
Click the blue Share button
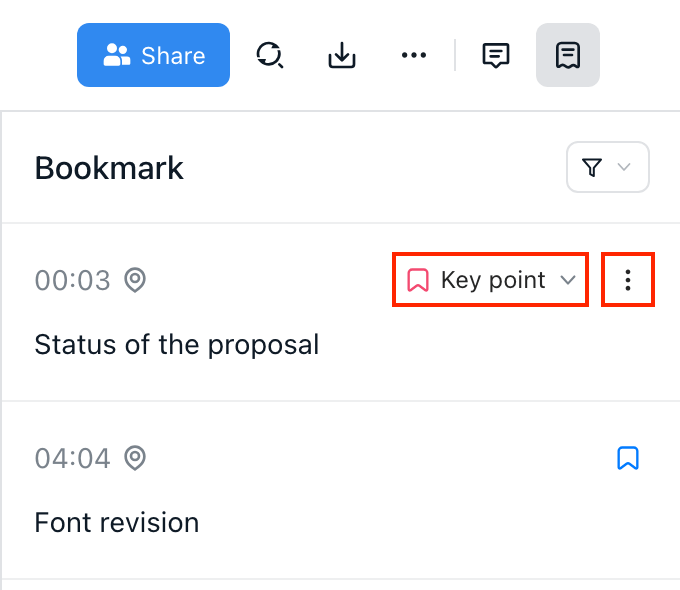tap(153, 55)
